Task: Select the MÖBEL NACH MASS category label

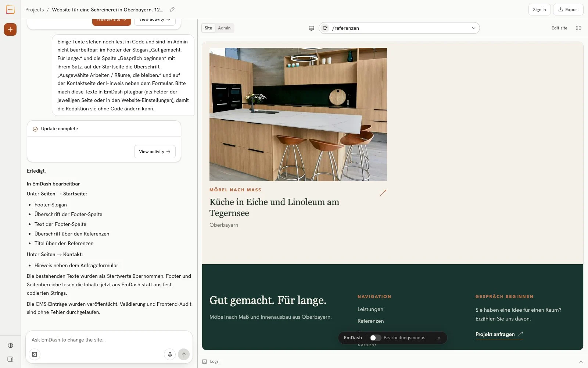Action: pyautogui.click(x=235, y=190)
